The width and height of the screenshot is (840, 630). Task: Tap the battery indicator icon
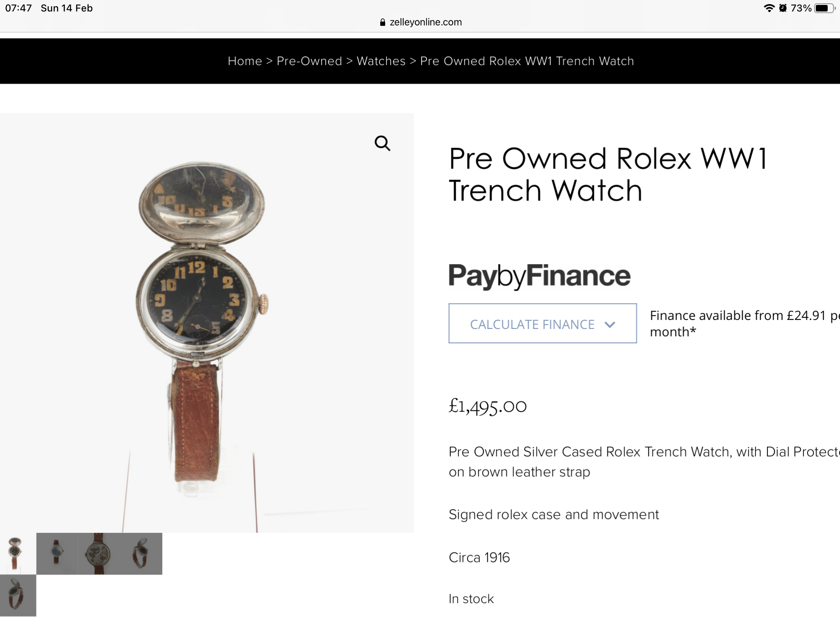824,8
